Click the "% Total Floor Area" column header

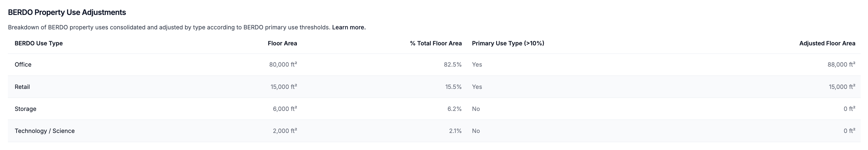(x=435, y=43)
